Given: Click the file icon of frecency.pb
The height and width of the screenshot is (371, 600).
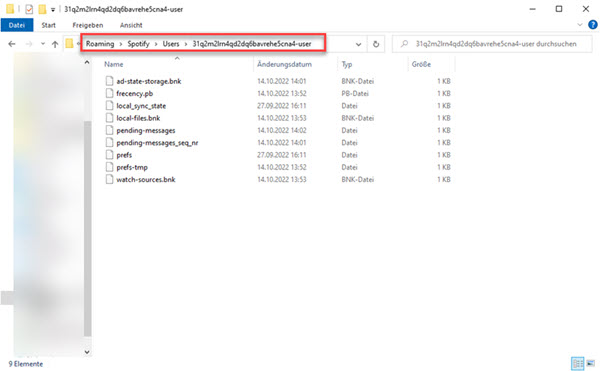Looking at the screenshot, I should (x=109, y=93).
